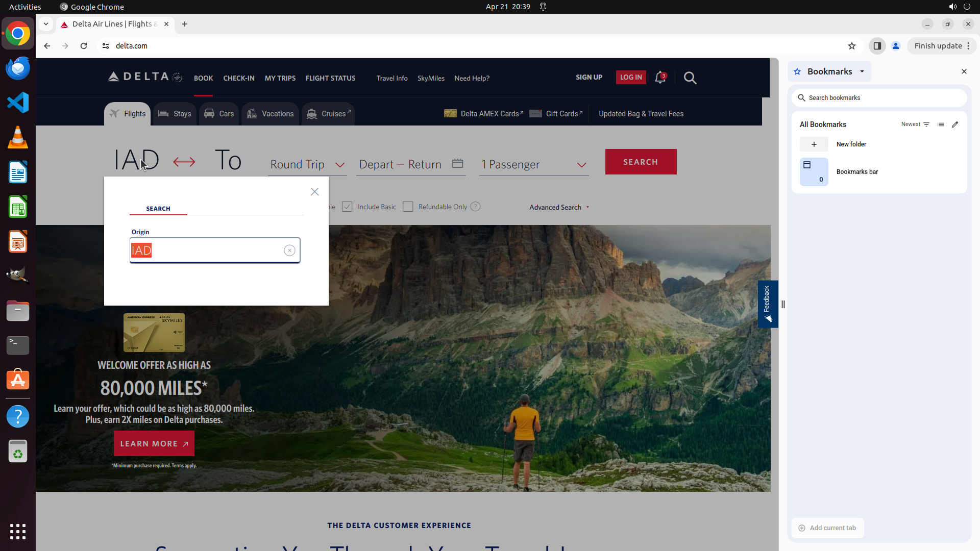Bookmark this tab with star icon
Image resolution: width=980 pixels, height=551 pixels.
851,46
